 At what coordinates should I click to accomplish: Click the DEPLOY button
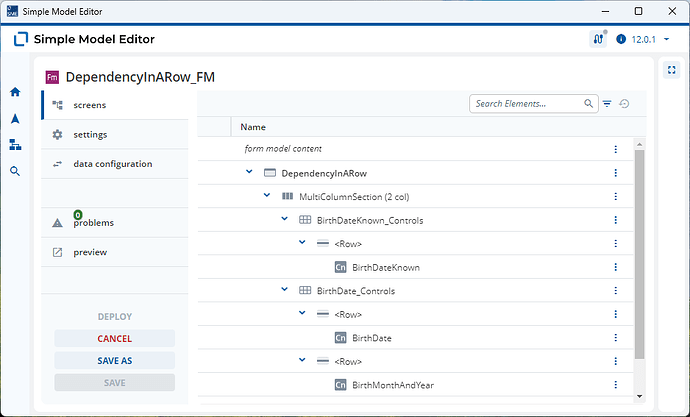[x=115, y=316]
